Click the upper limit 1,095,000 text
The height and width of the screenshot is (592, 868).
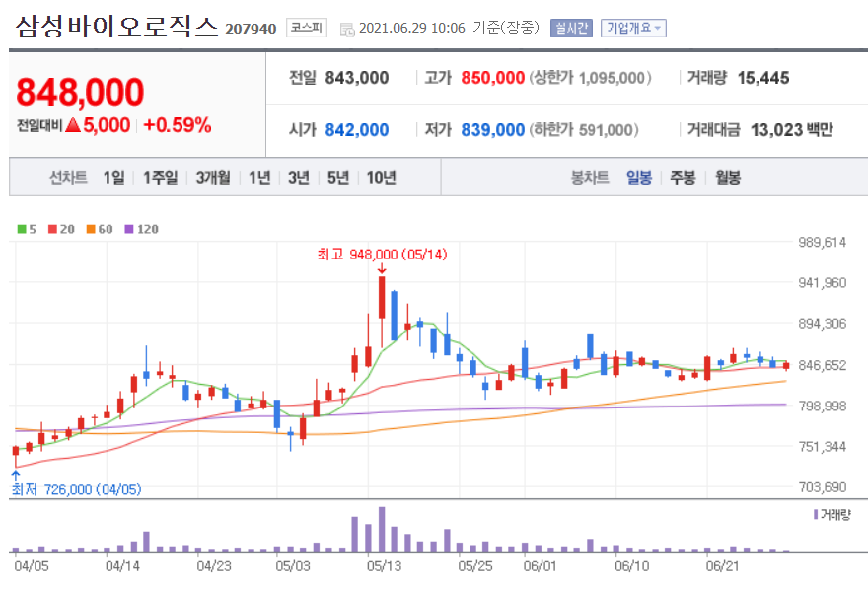590,78
